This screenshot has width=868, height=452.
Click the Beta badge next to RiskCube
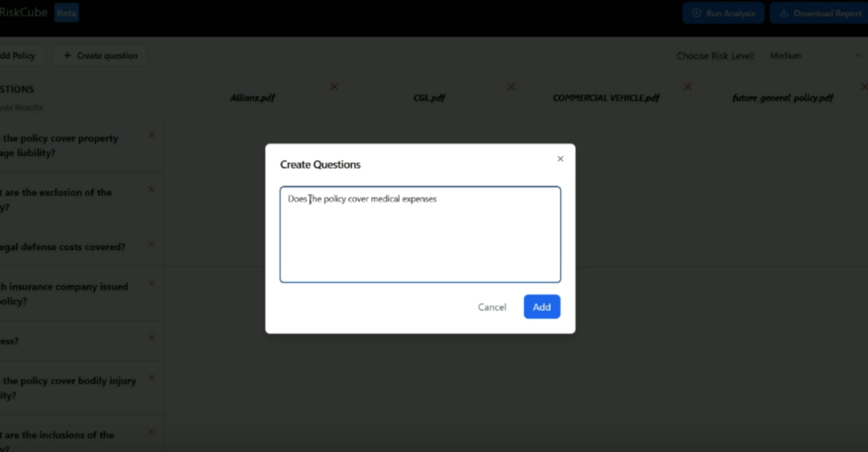tap(66, 14)
